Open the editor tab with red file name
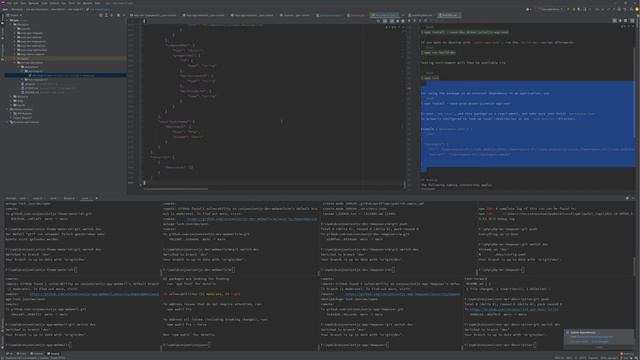The image size is (640, 360). click(x=358, y=15)
